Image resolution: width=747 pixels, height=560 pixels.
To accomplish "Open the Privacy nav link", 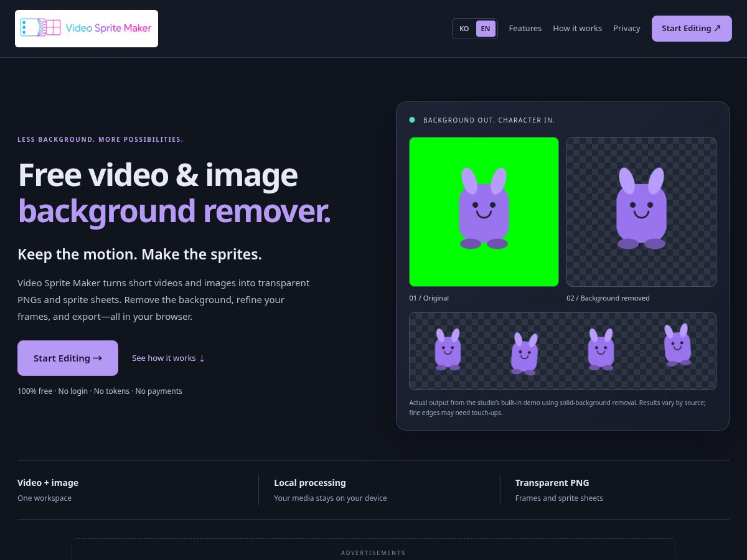I will click(x=627, y=29).
